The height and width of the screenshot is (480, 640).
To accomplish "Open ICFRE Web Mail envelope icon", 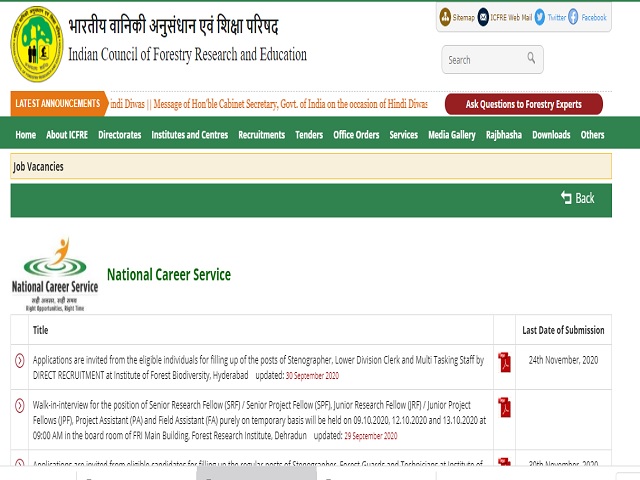I will (484, 17).
